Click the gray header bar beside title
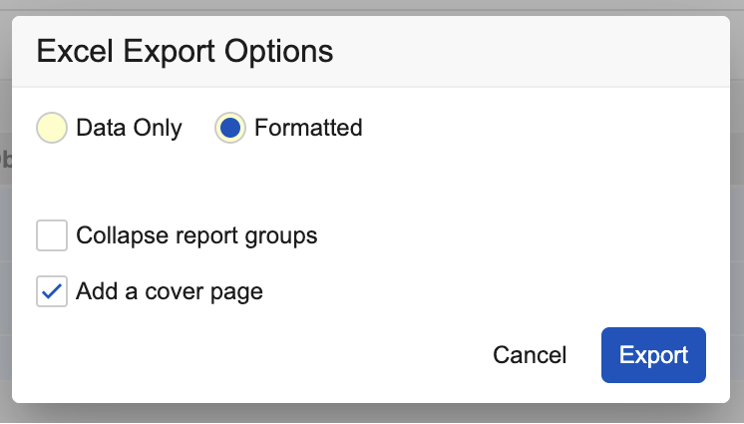The width and height of the screenshot is (744, 424). click(531, 51)
